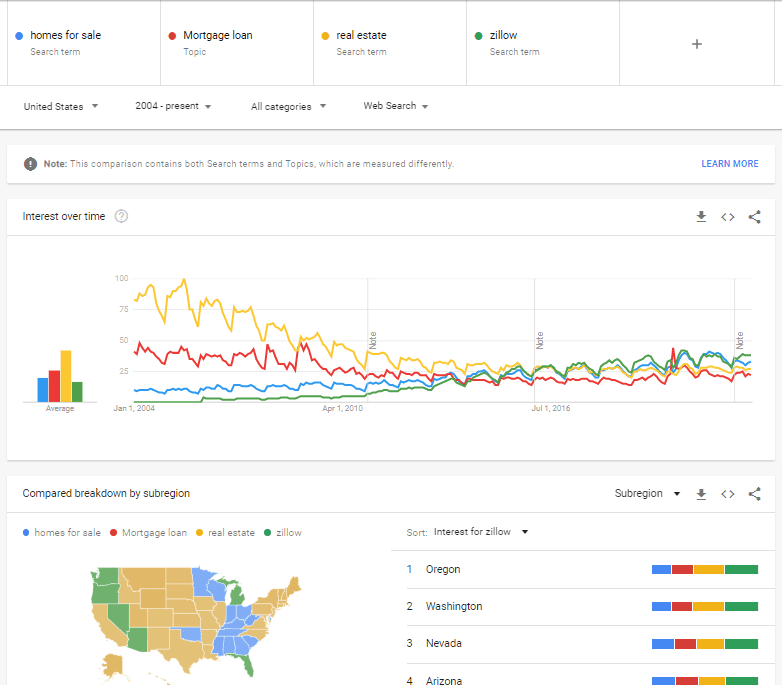Click the note warning icon

(x=30, y=164)
